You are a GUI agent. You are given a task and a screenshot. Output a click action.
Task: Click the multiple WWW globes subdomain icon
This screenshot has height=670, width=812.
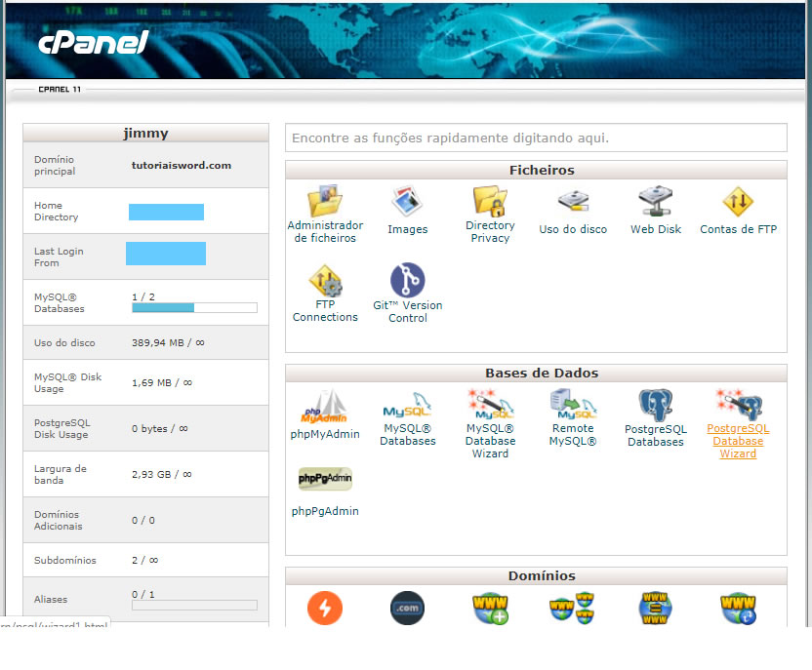572,609
